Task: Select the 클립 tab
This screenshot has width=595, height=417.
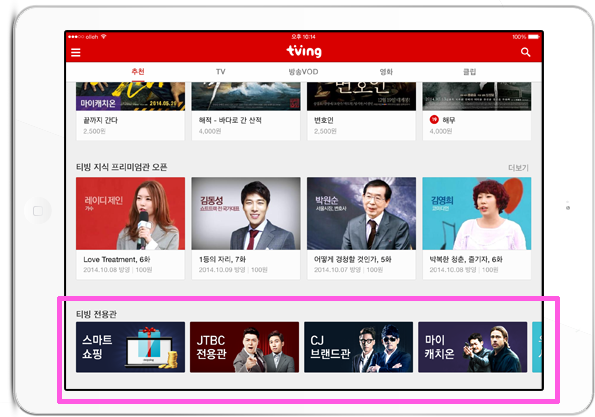Action: tap(469, 72)
